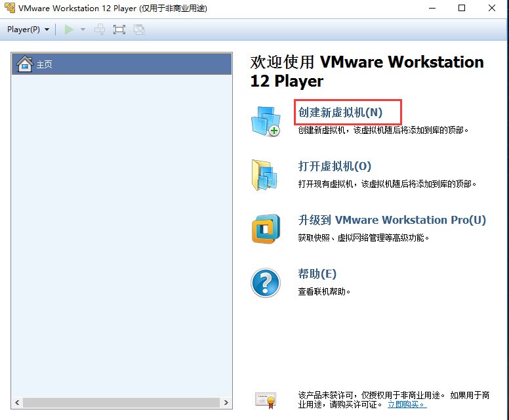Click text 获取快照、虚拟网络管理等高级功能
The height and width of the screenshot is (420, 509).
[363, 238]
